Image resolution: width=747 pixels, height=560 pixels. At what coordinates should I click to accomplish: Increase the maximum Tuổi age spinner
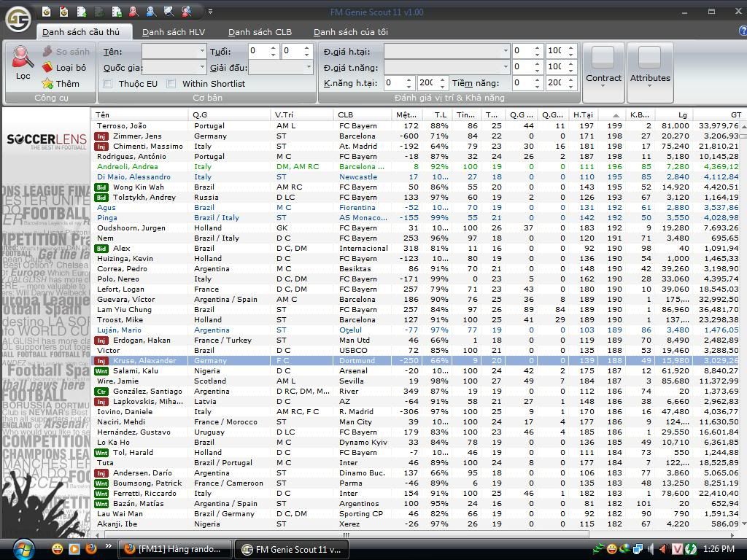(307, 47)
